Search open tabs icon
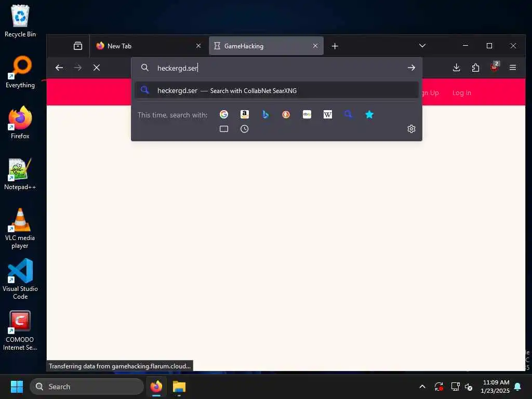This screenshot has width=532, height=399. [223, 129]
